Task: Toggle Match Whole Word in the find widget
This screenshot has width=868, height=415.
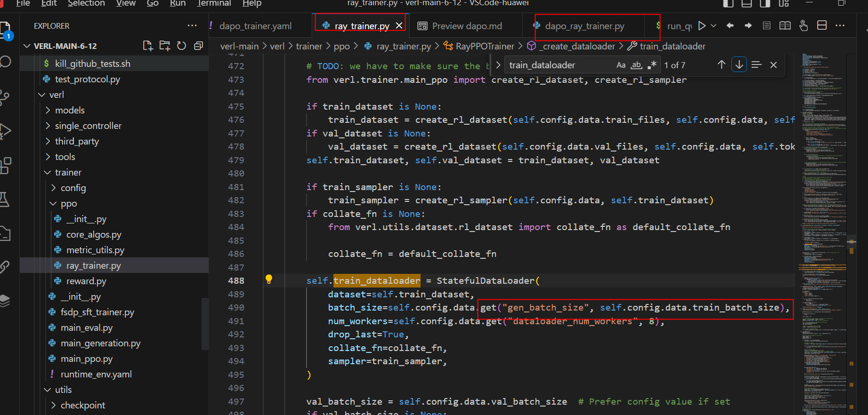Action: (637, 65)
